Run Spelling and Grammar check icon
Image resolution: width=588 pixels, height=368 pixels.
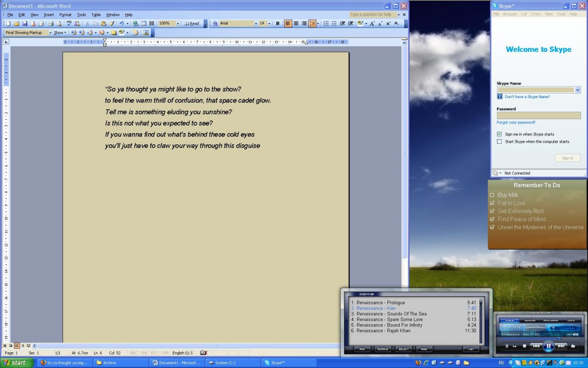click(x=69, y=23)
